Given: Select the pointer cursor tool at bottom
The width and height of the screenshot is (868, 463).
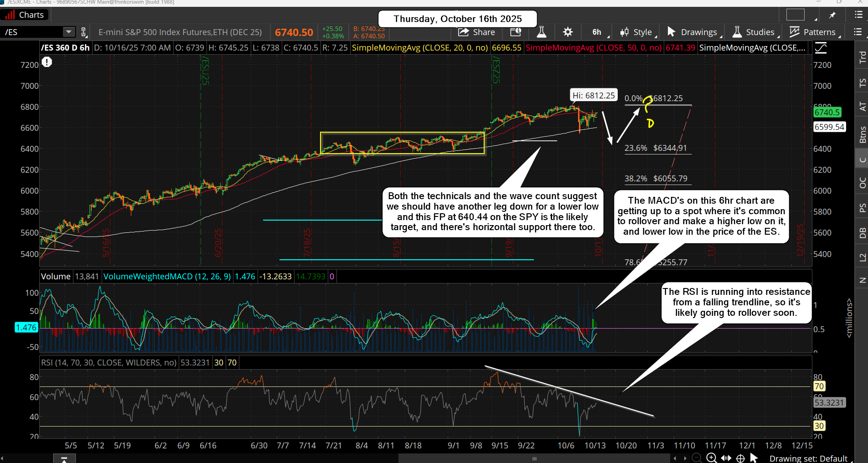Looking at the screenshot, I should 754,458.
